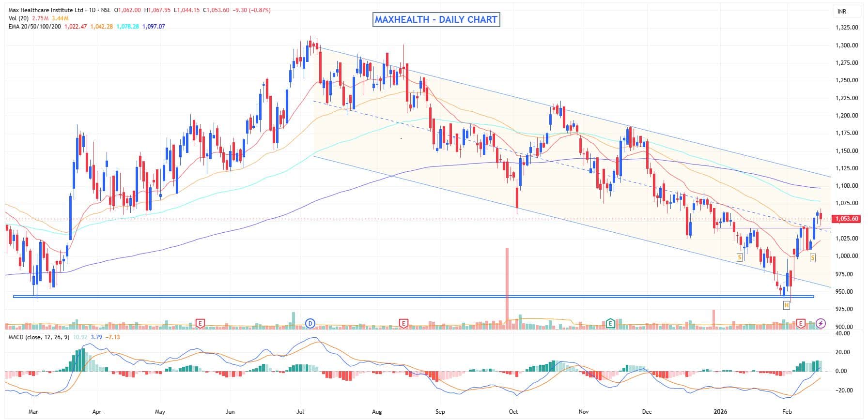Click the −20.00 label on the MACD axis
This screenshot has width=868, height=420.
click(843, 390)
